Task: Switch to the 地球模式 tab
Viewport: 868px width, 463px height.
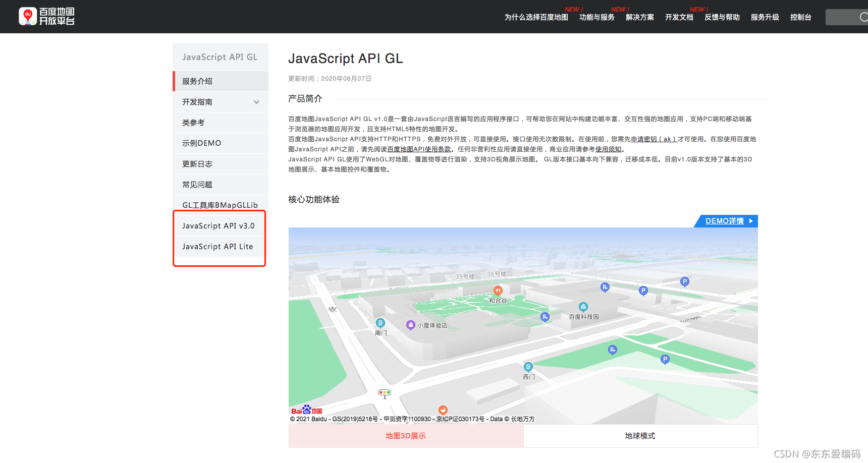Action: click(x=640, y=436)
